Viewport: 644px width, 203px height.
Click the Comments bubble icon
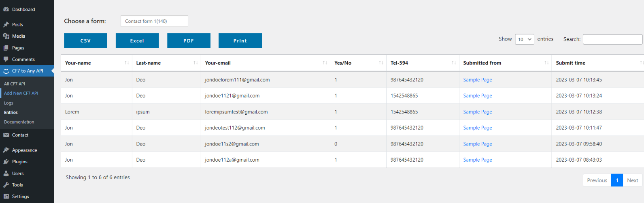coord(6,59)
